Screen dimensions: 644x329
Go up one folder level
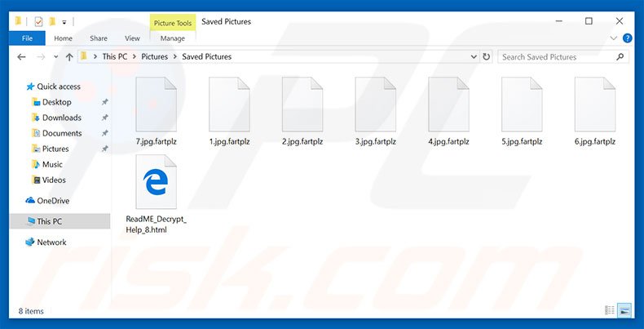(69, 57)
